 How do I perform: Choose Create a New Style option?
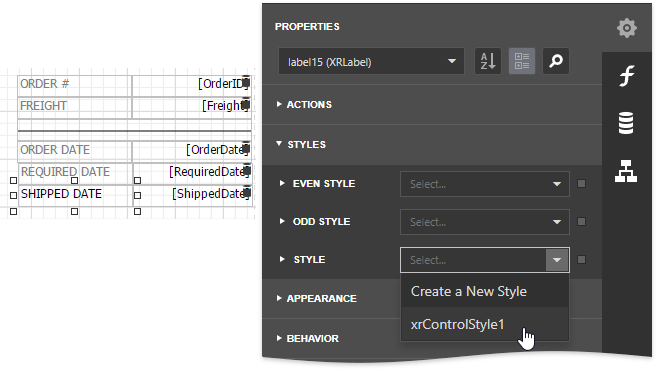click(x=485, y=291)
